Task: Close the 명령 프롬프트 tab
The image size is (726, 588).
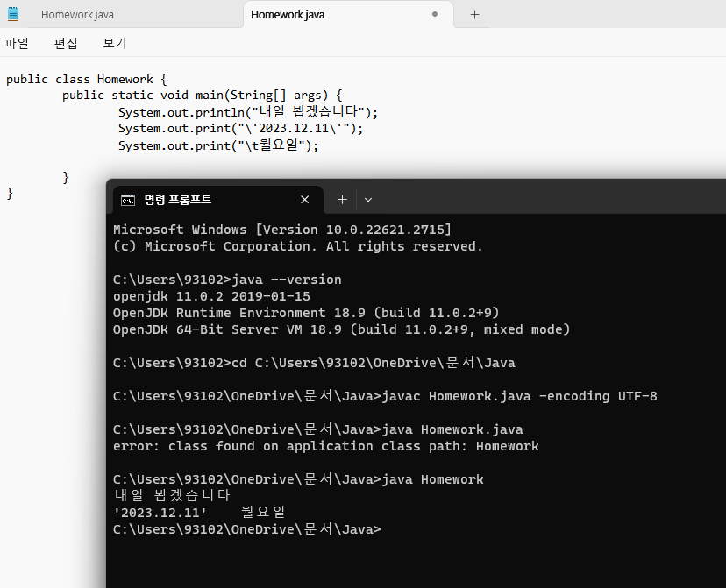Action: pos(304,200)
